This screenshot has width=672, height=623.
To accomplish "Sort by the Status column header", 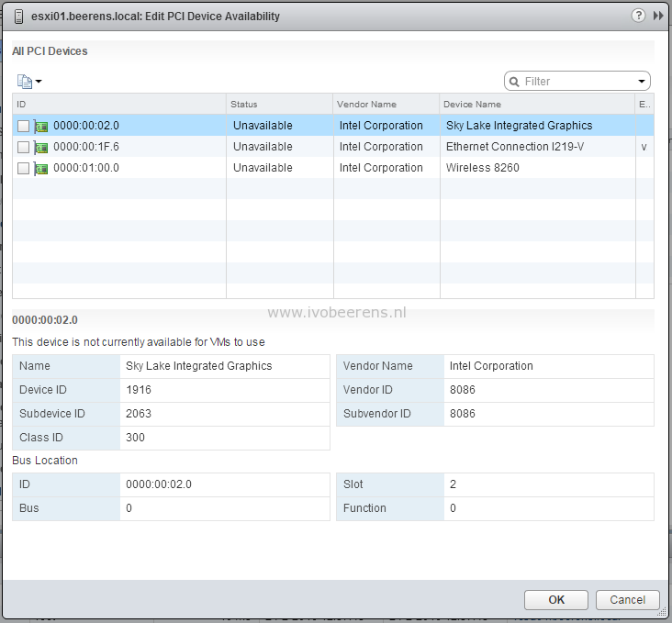I will (279, 104).
